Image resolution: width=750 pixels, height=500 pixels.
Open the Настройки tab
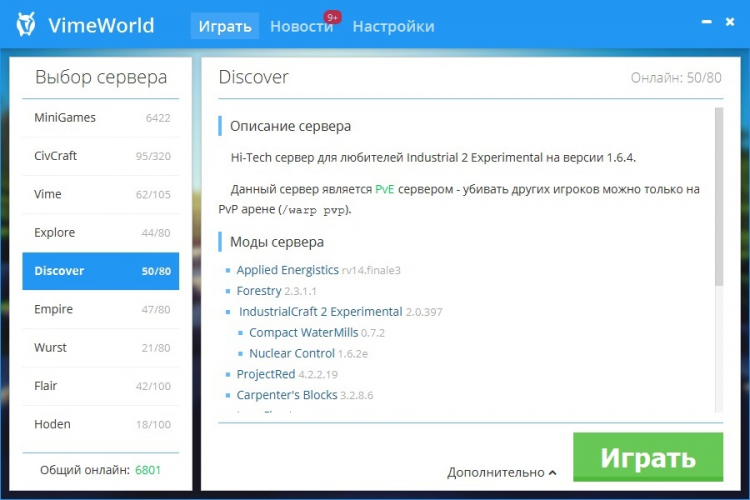(x=393, y=26)
